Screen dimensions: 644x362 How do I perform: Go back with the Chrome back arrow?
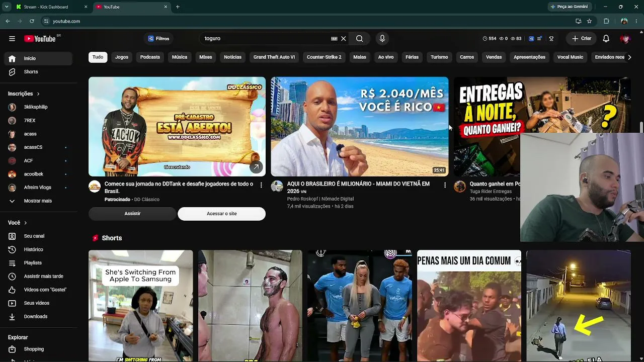click(8, 21)
